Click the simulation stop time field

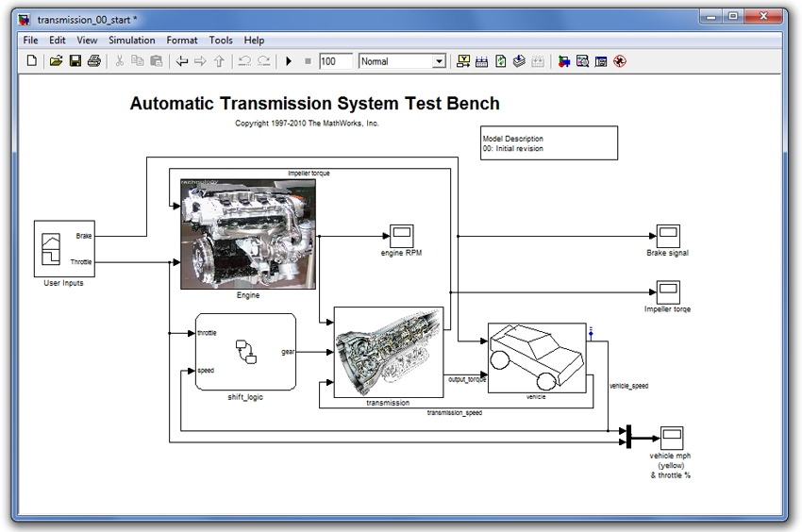coord(335,61)
